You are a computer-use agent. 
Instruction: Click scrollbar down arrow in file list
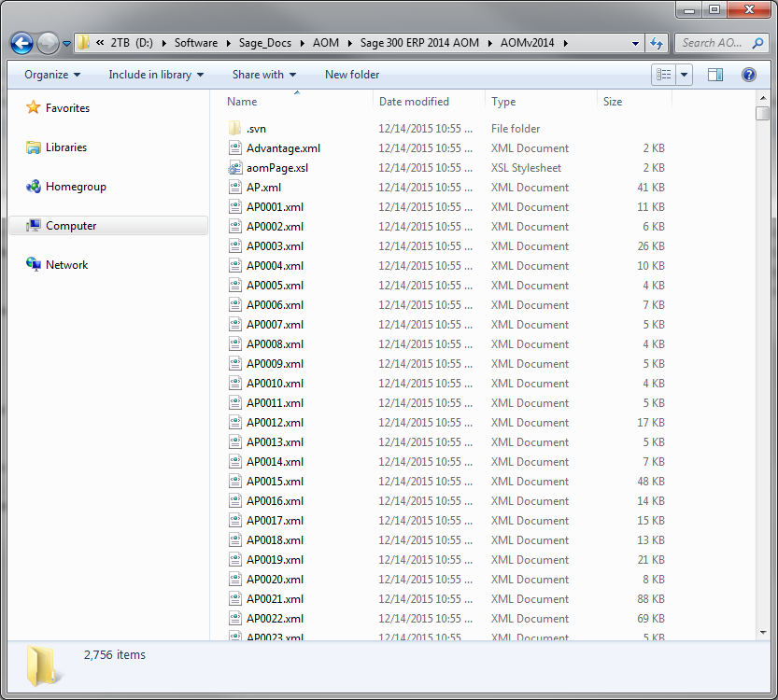pyautogui.click(x=763, y=633)
